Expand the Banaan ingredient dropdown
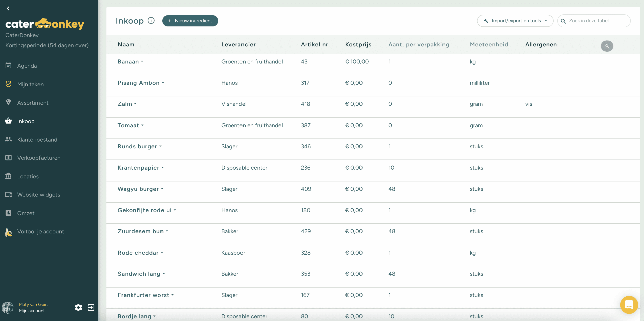 (142, 62)
